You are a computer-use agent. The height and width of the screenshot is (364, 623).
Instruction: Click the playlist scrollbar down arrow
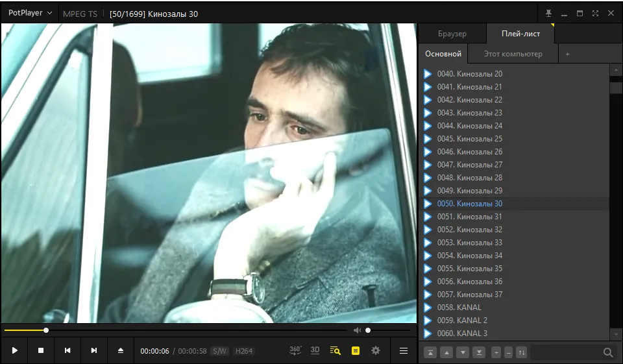616,334
